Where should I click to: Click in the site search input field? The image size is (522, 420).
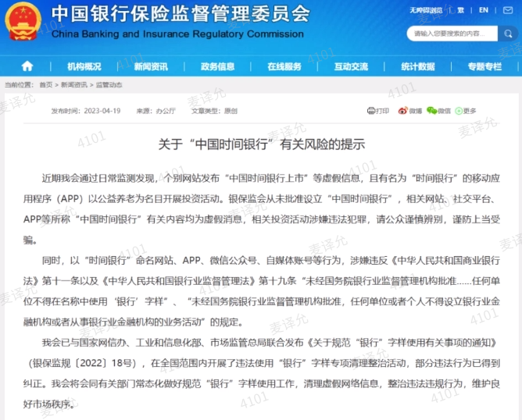(x=452, y=34)
